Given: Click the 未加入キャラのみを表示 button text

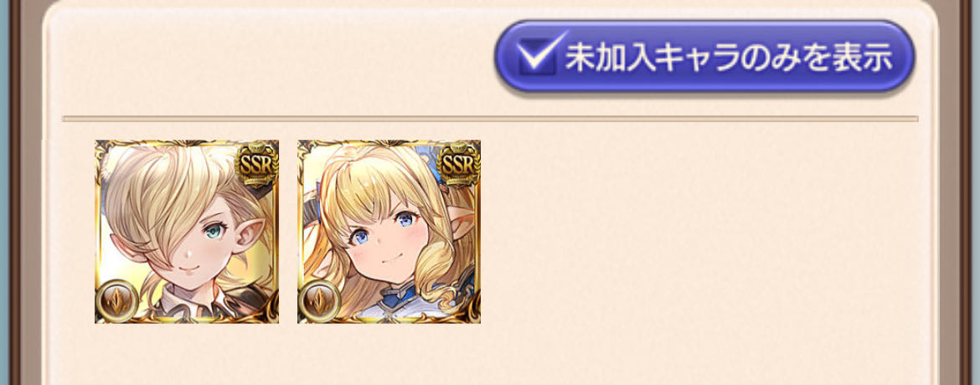Looking at the screenshot, I should 729,58.
